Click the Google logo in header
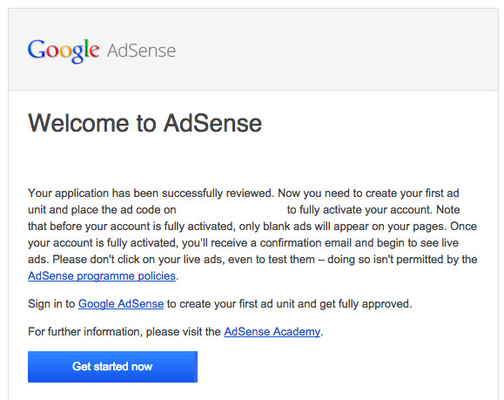Image resolution: width=504 pixels, height=400 pixels. click(63, 51)
